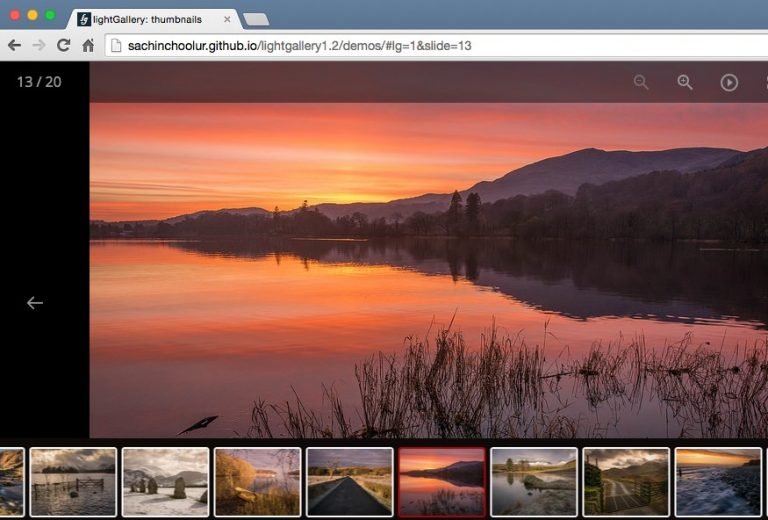Open the thumbnail right of the sunset

533,481
